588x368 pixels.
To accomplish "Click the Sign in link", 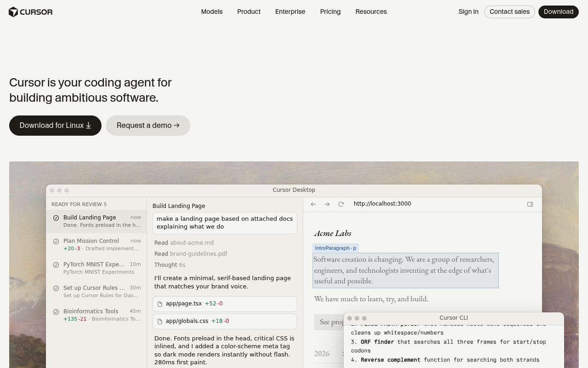I will pyautogui.click(x=469, y=12).
